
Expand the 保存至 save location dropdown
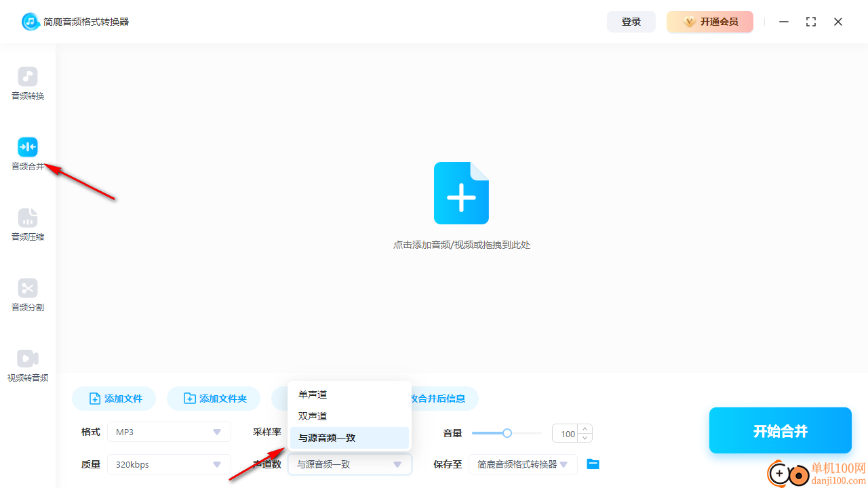[x=523, y=464]
